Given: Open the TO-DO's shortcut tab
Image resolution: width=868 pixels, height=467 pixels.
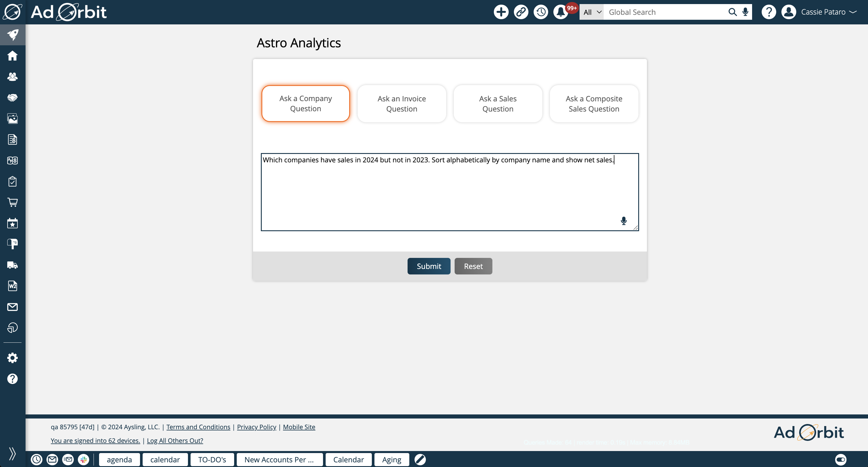Looking at the screenshot, I should coord(212,459).
